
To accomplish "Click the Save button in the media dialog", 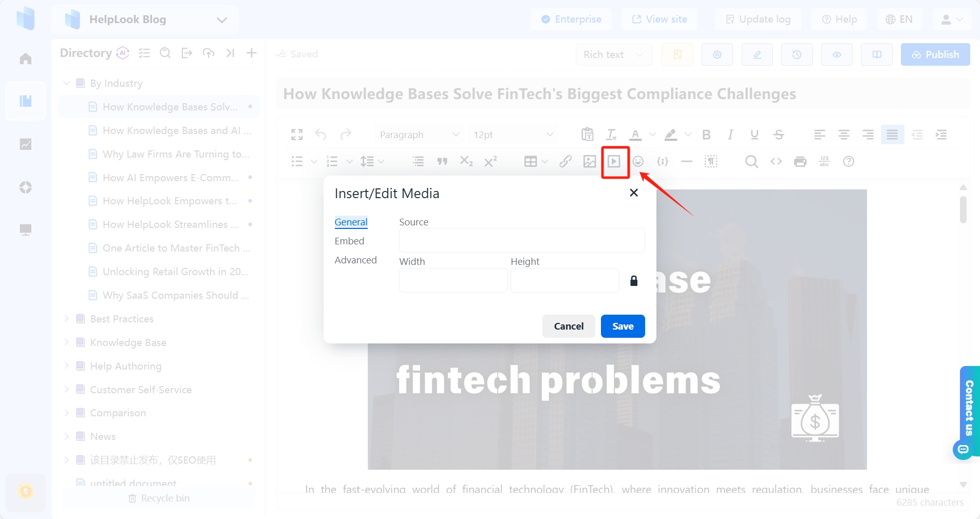I will coord(623,326).
